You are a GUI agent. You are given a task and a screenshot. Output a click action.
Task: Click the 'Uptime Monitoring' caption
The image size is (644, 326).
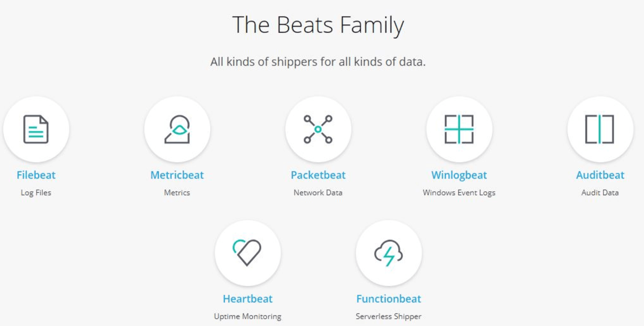pyautogui.click(x=248, y=316)
